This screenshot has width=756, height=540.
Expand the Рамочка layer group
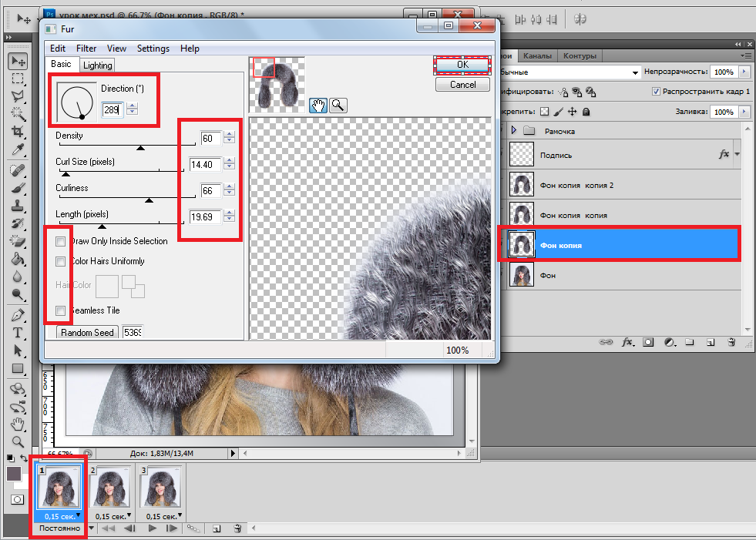[514, 130]
